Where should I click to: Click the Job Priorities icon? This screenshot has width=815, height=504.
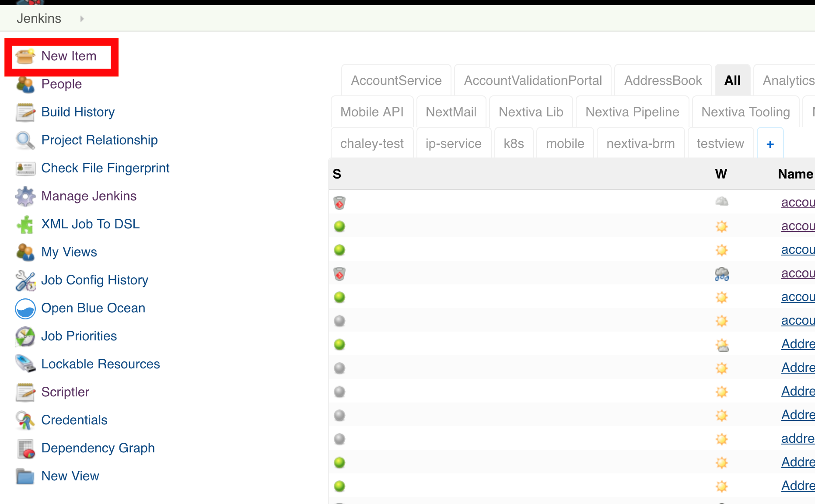[25, 336]
